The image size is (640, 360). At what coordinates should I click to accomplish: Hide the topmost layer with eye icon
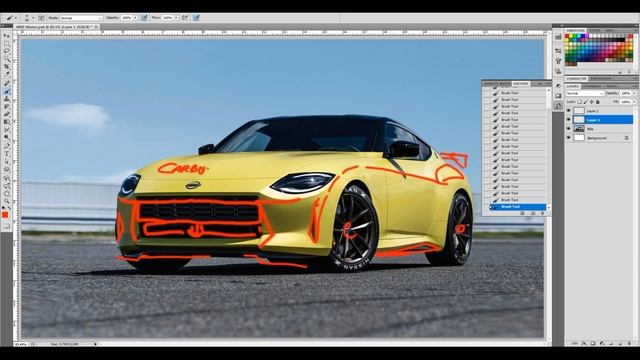(569, 111)
